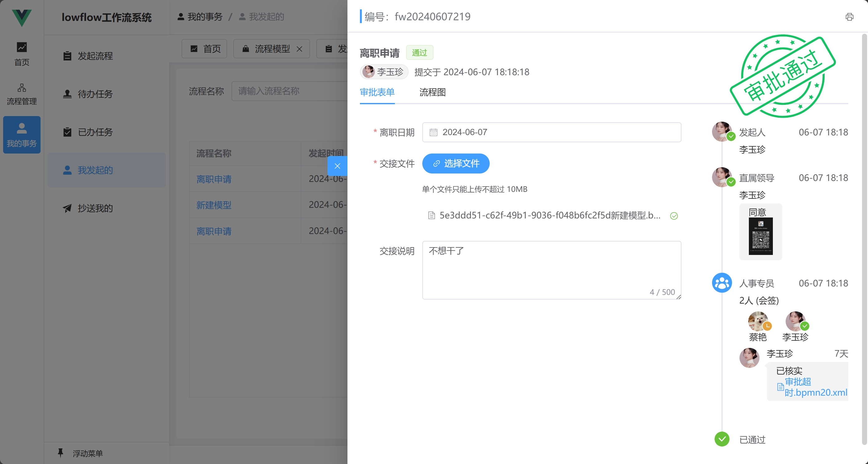Open 抄送我的 menu item
This screenshot has width=868, height=464.
(95, 208)
